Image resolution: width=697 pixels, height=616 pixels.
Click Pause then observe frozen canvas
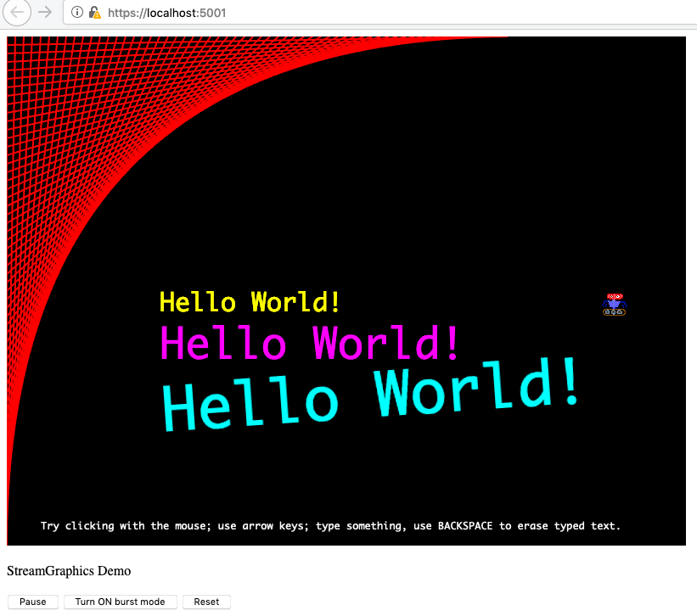(x=32, y=602)
